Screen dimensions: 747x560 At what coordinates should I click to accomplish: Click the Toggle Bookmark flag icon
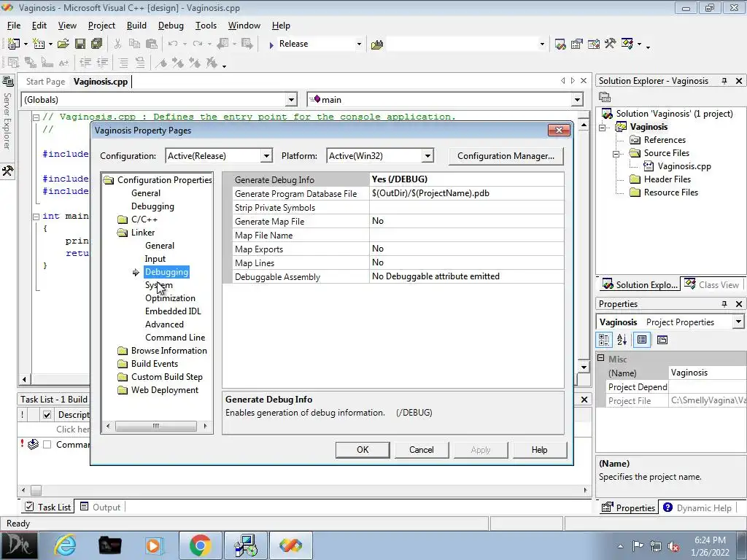click(161, 63)
